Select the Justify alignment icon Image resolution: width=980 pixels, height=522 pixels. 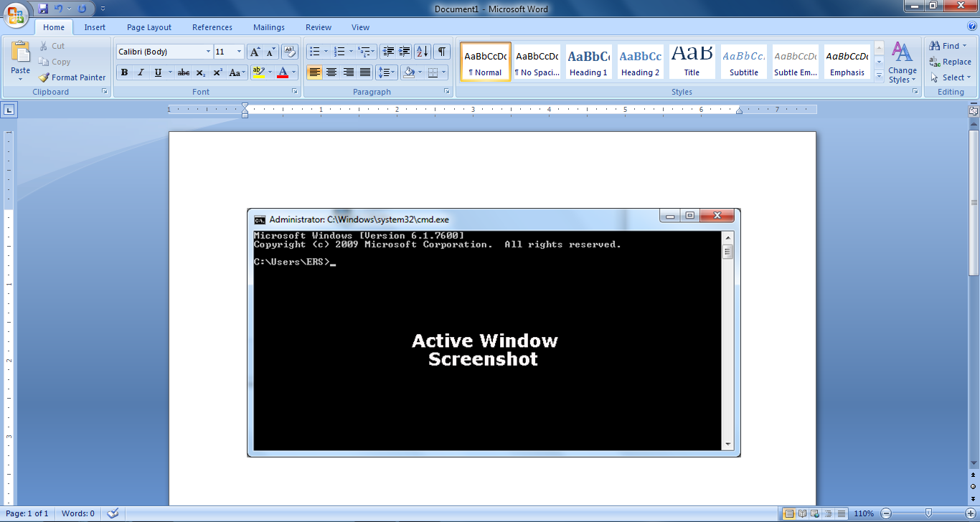[x=365, y=72]
